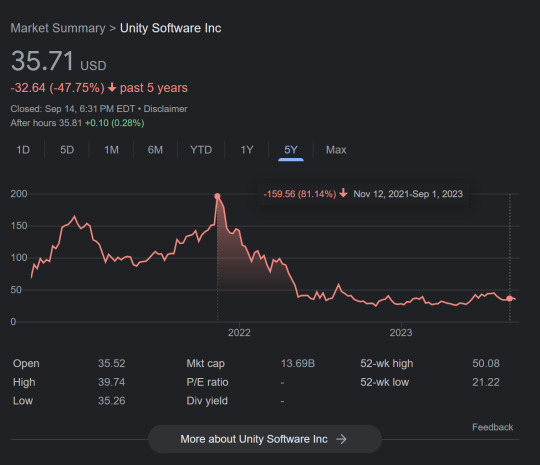
Task: Click the 2023 x-axis label
Action: pos(401,333)
